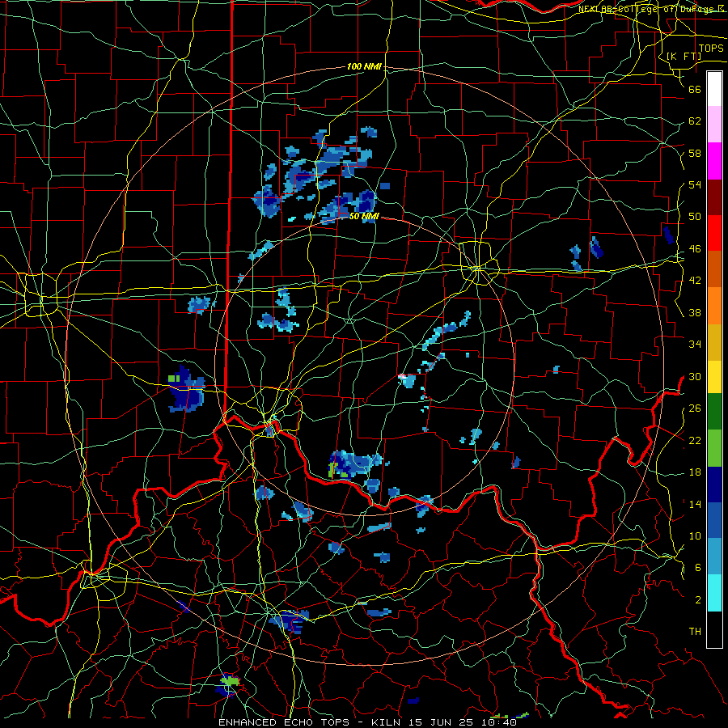Select the TOPS legend title
Screen dimensions: 728x728
tap(711, 49)
